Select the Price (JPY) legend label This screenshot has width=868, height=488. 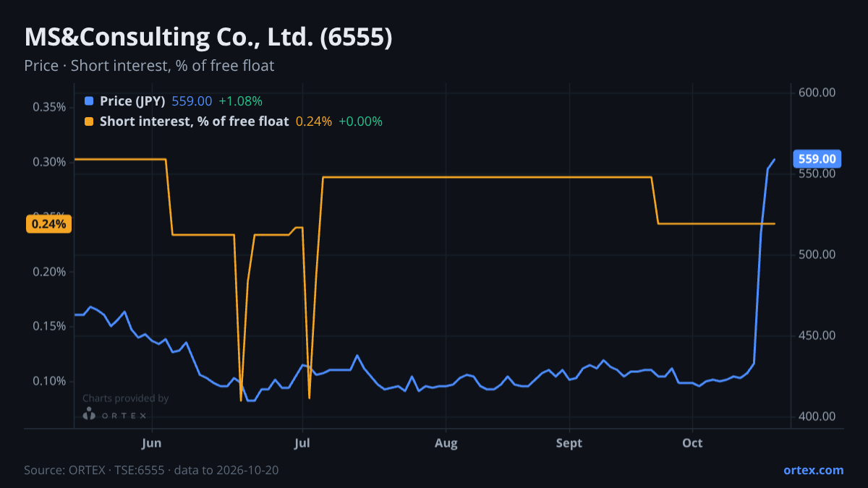coord(132,101)
